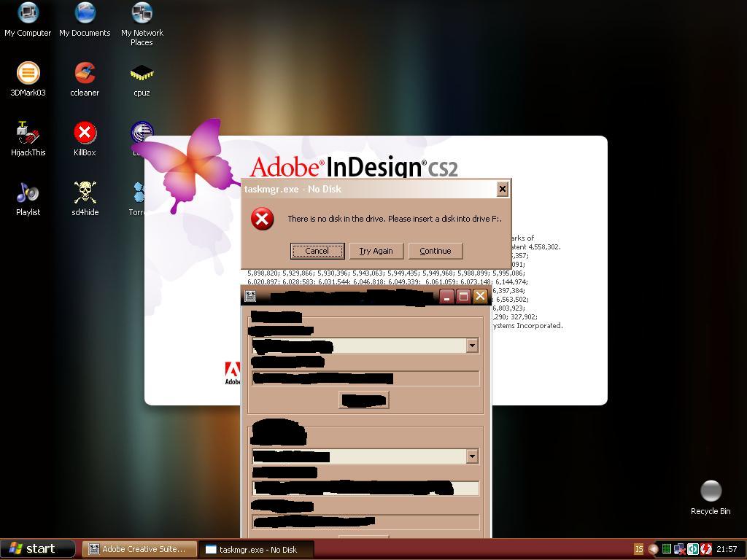The height and width of the screenshot is (560, 747).
Task: Select the blue round icon beneath cpuz
Action: (x=142, y=131)
